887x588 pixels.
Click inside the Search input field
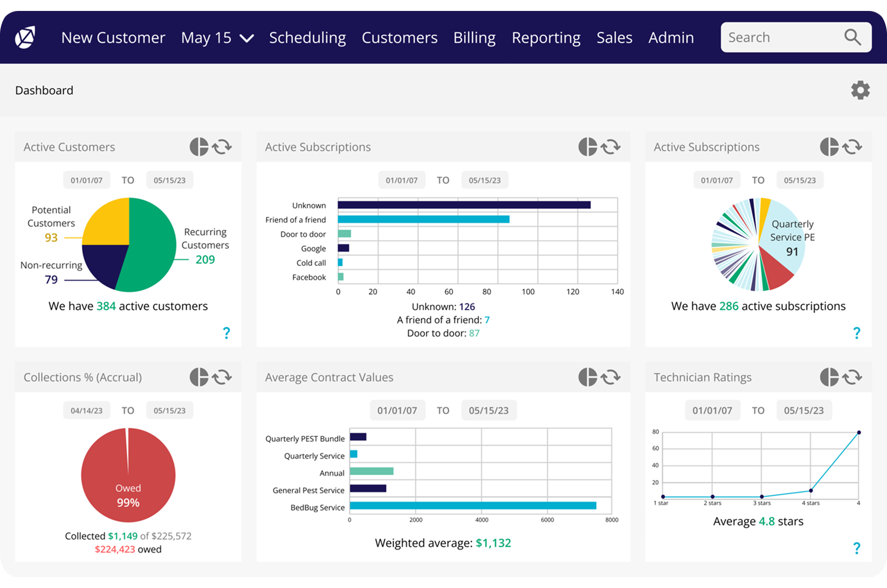(x=781, y=37)
